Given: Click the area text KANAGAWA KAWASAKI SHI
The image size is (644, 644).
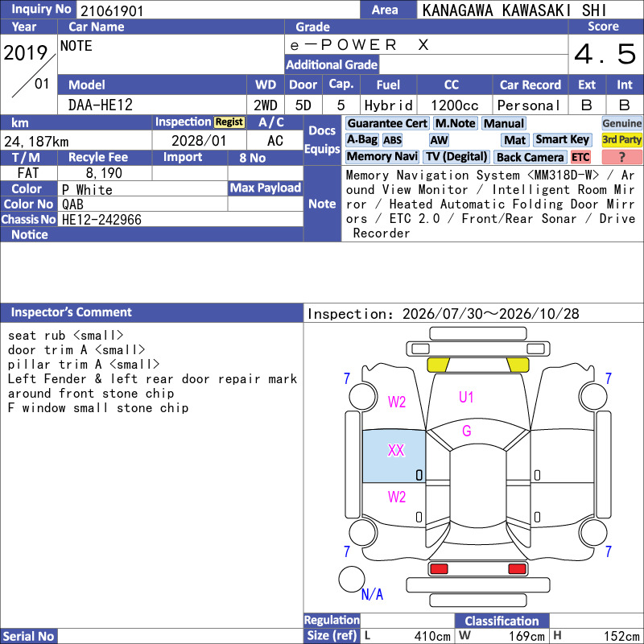Looking at the screenshot, I should pos(514,10).
